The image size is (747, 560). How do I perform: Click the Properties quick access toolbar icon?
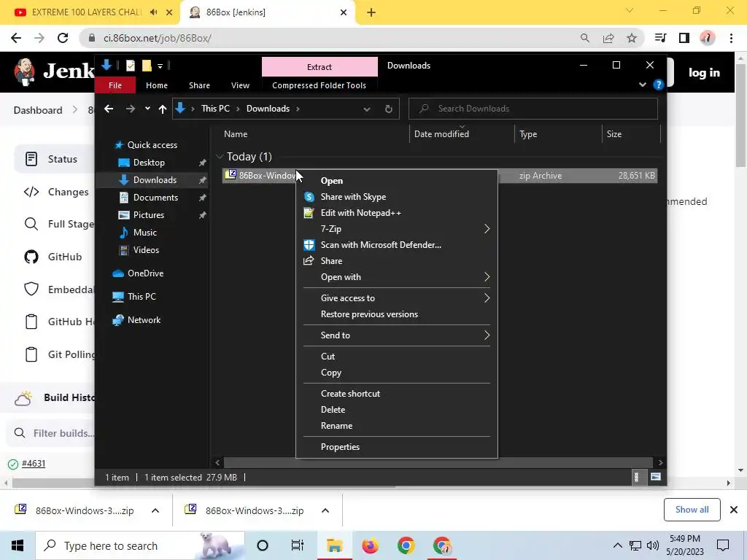pos(130,66)
